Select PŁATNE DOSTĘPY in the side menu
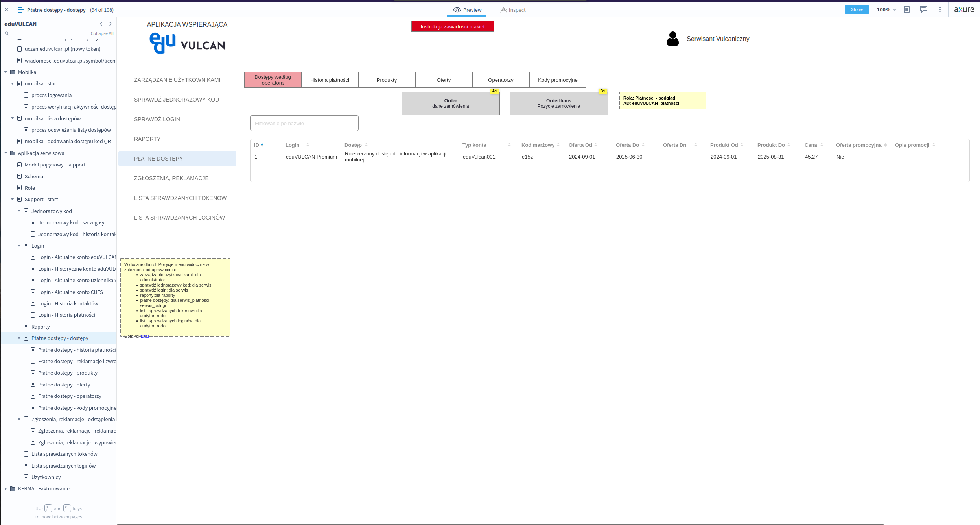 point(158,159)
